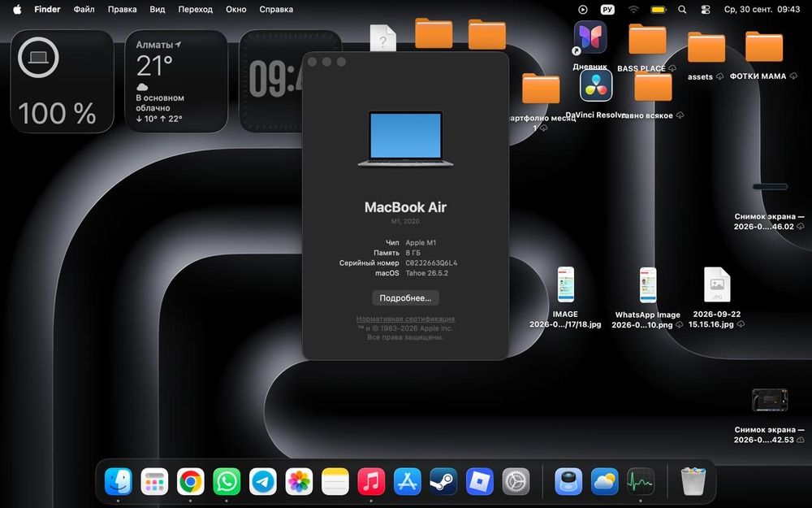The height and width of the screenshot is (508, 812).
Task: Open the Нормативная сертификация link
Action: [405, 319]
